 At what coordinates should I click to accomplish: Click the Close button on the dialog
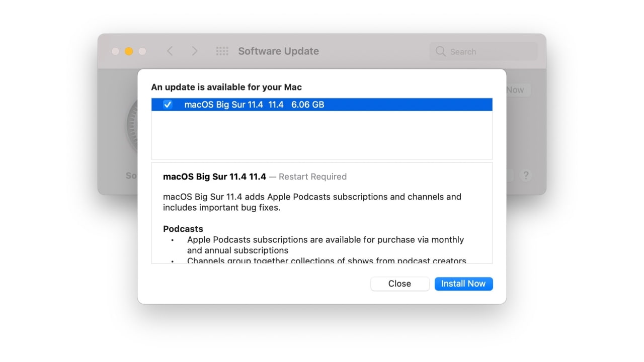pyautogui.click(x=399, y=284)
